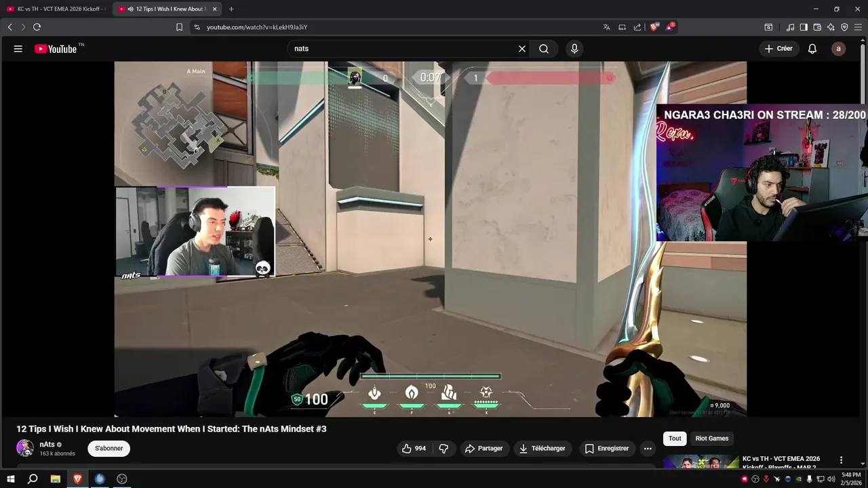Open a new browser tab
Image resolution: width=868 pixels, height=488 pixels.
pos(231,9)
